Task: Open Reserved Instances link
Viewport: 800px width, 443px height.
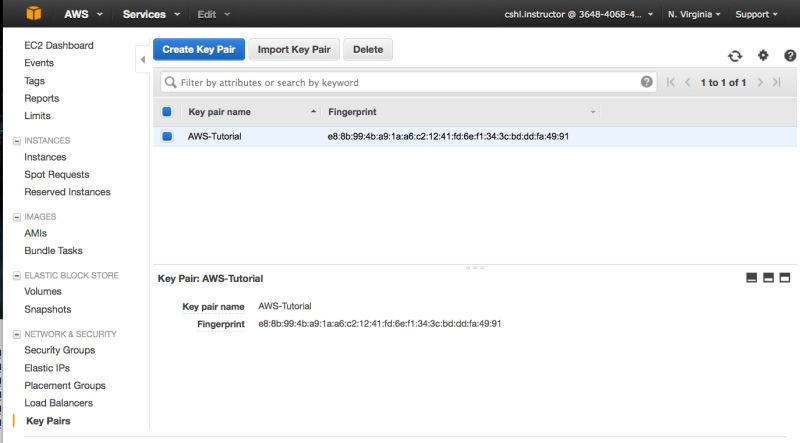Action: [x=67, y=192]
